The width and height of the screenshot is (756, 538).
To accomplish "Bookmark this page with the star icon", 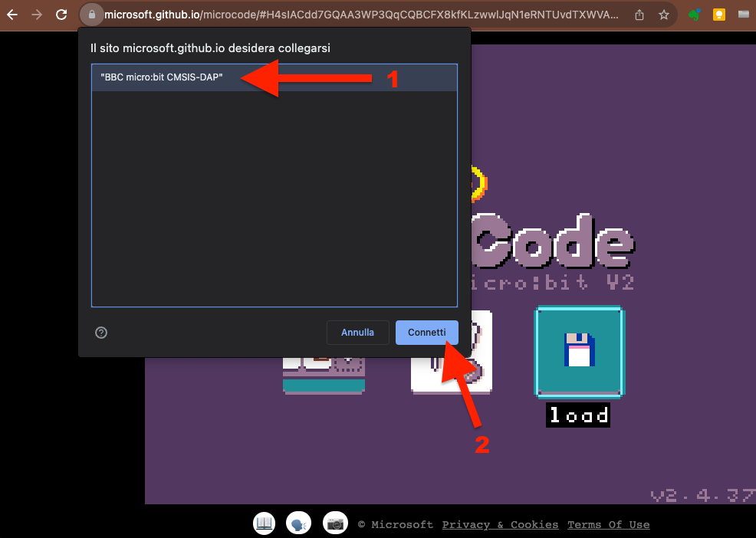I will (664, 15).
